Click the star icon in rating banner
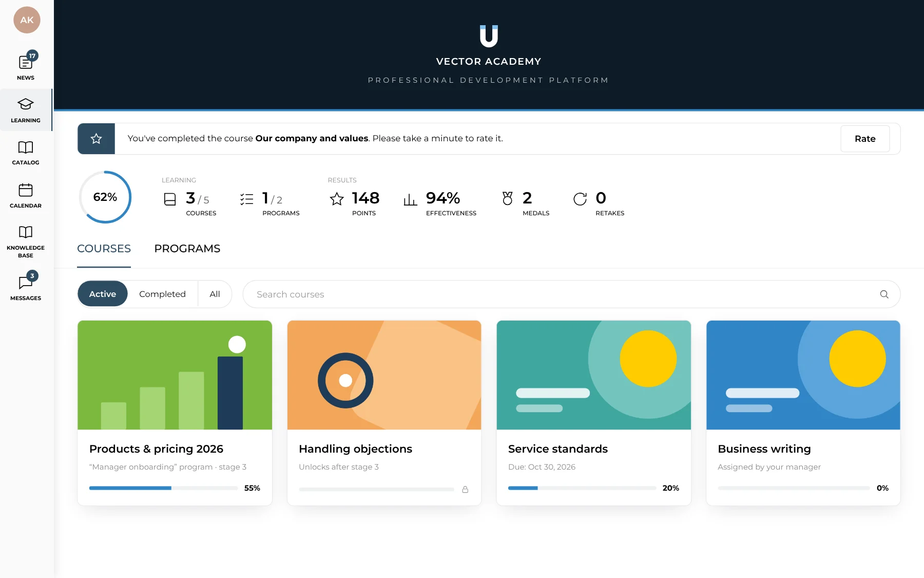 tap(96, 139)
